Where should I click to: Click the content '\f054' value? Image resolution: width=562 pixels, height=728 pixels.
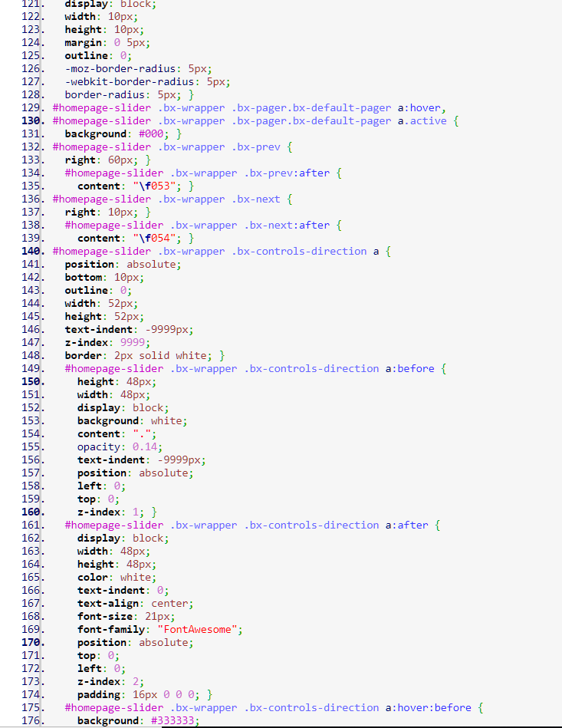tap(157, 238)
